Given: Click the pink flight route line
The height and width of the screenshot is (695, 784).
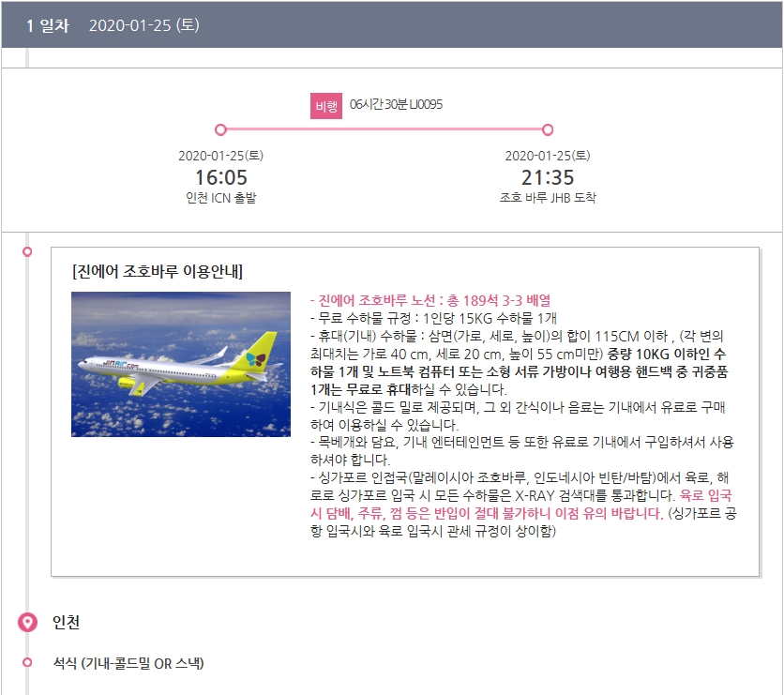Looking at the screenshot, I should click(x=384, y=129).
